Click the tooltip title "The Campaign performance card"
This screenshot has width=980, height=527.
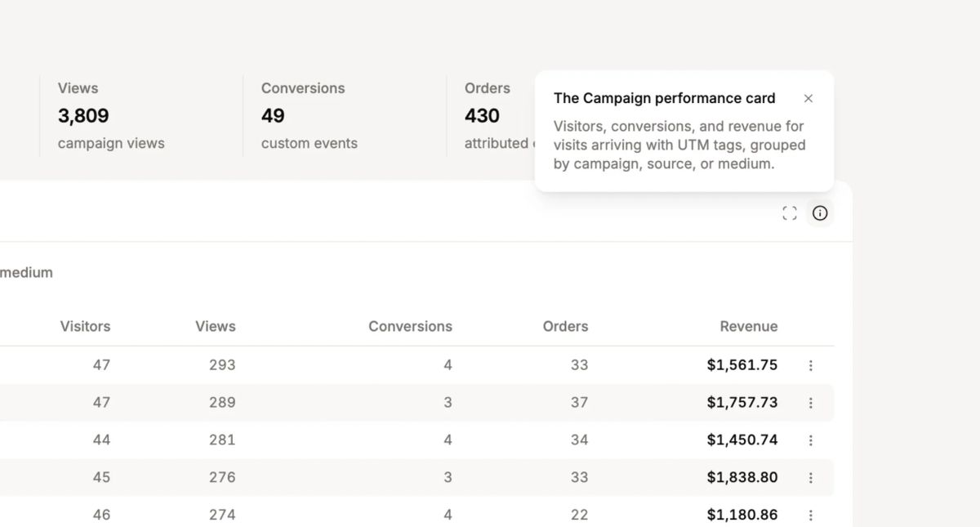(x=665, y=98)
